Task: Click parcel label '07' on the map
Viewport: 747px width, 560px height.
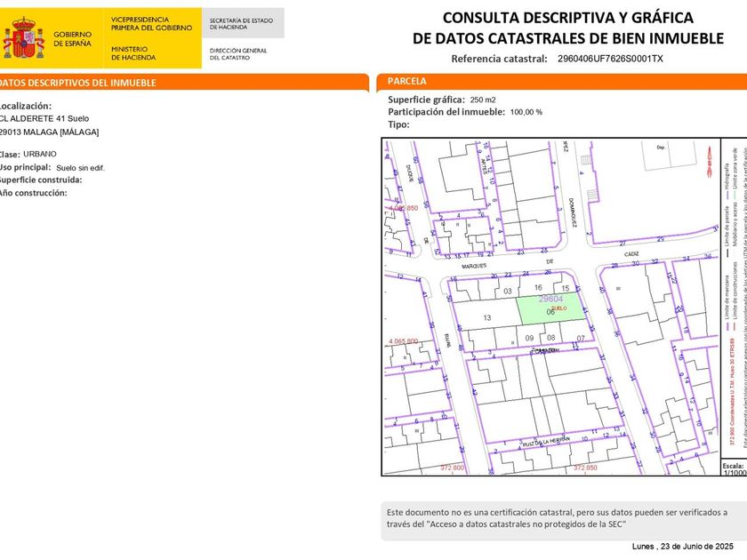Action: (580, 339)
